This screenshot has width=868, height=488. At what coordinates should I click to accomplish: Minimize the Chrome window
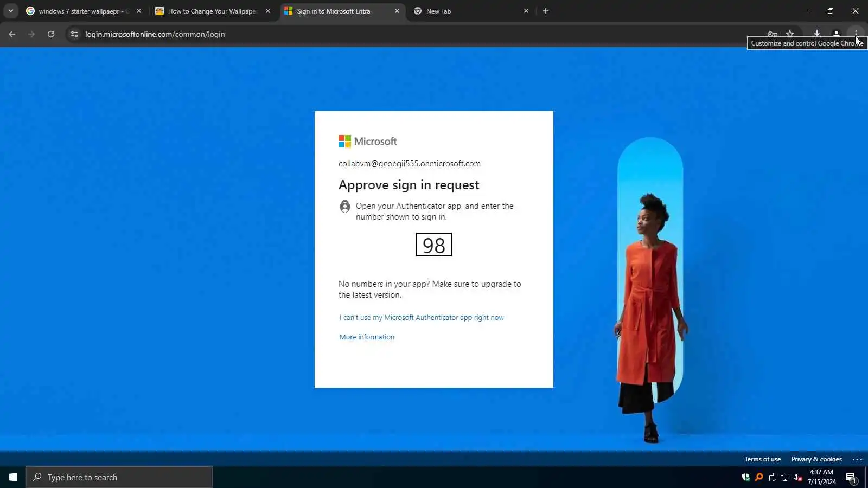coord(806,11)
